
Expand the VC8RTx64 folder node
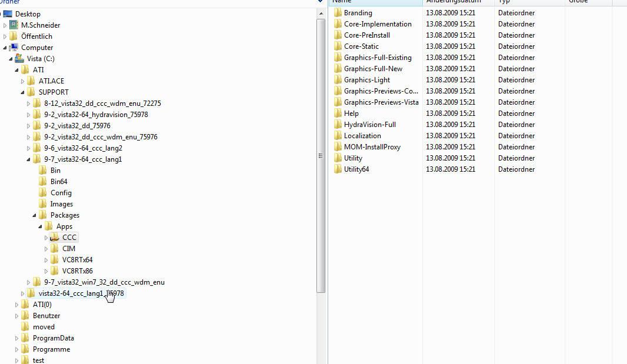[46, 260]
